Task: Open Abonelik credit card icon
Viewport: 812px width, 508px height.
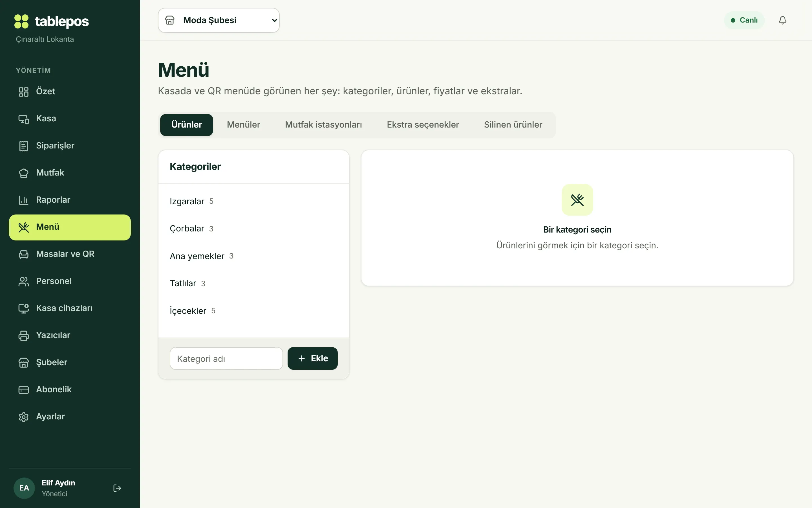Action: (23, 390)
